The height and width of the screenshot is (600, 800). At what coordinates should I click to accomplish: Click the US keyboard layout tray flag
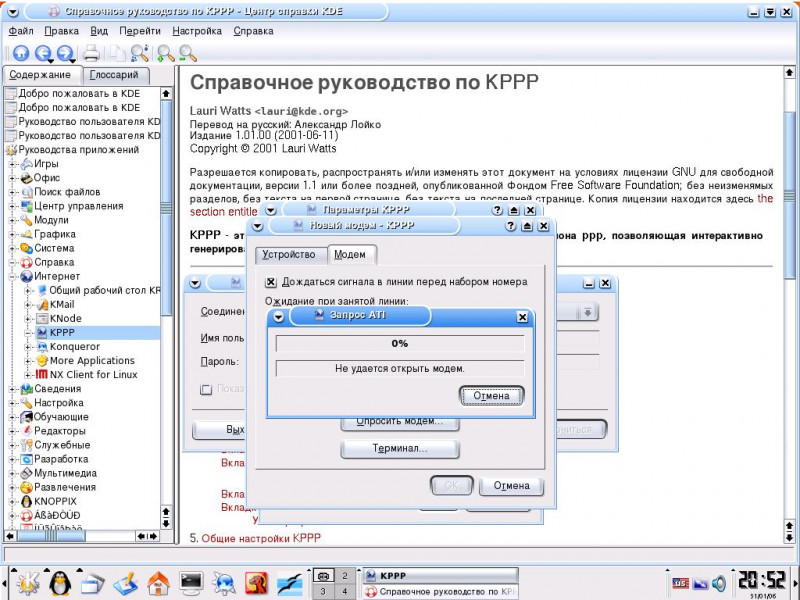pyautogui.click(x=680, y=583)
